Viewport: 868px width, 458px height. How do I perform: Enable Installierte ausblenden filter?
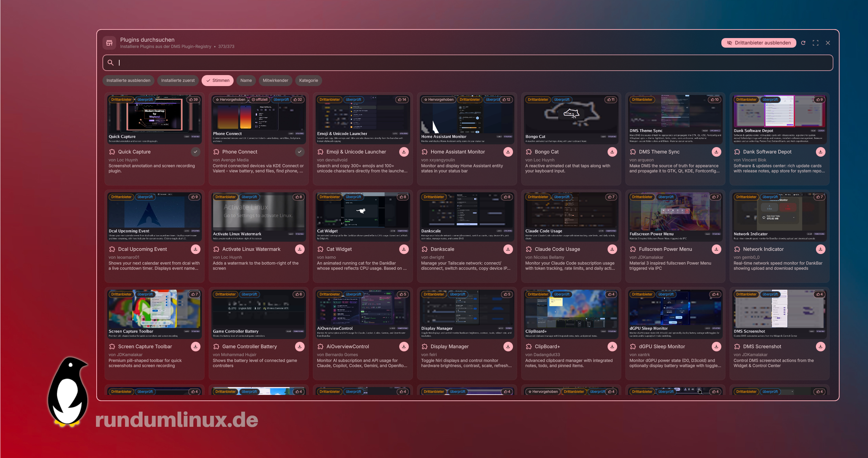pos(129,81)
